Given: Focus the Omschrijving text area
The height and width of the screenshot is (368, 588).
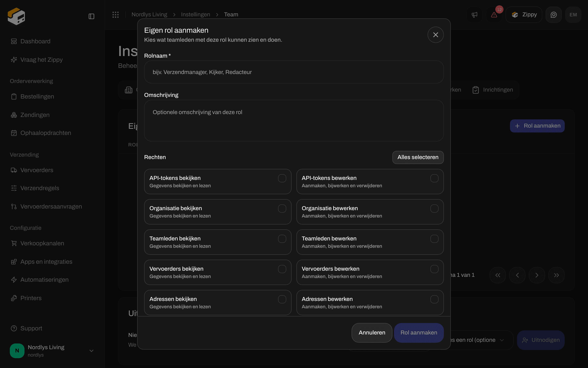Looking at the screenshot, I should 294,120.
